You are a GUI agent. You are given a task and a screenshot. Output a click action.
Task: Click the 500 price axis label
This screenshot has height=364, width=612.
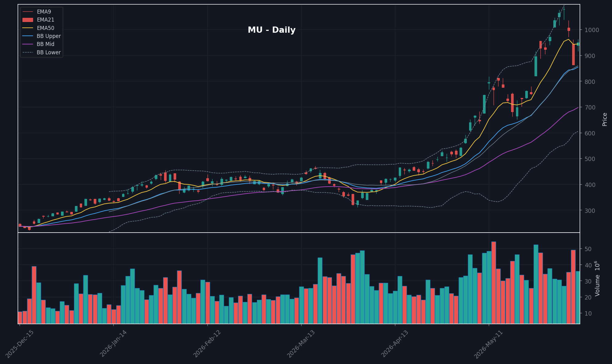(590, 159)
